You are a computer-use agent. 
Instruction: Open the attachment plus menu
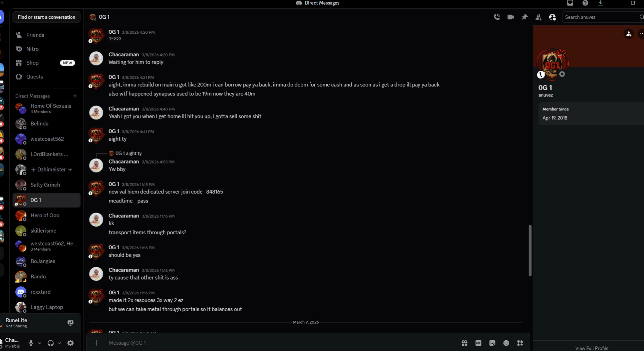click(x=96, y=343)
